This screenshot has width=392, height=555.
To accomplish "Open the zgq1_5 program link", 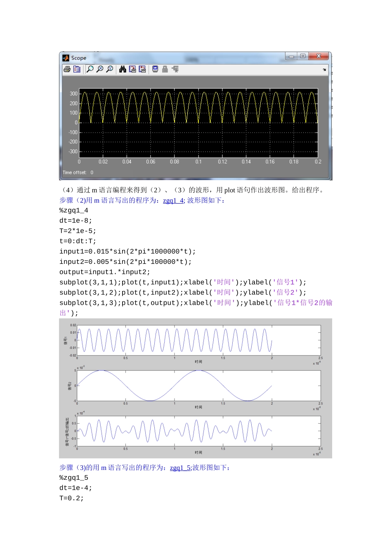I will 180,468.
